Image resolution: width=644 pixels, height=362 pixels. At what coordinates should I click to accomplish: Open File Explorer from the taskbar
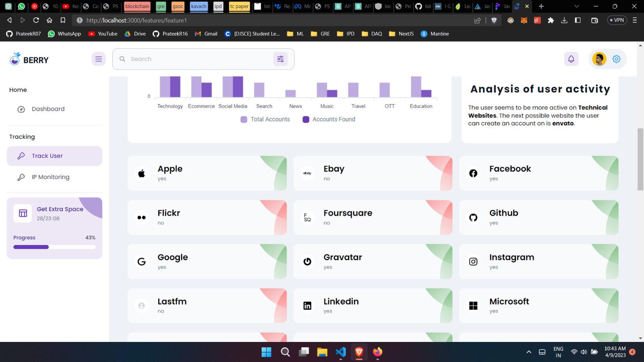pyautogui.click(x=322, y=352)
